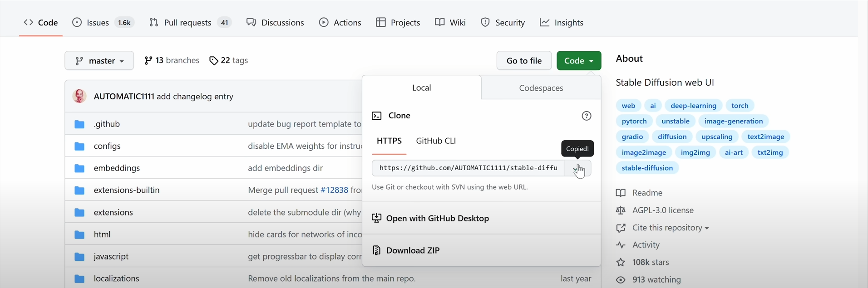Click the clone URL text field
Screen dimensions: 868x288
coord(468,168)
